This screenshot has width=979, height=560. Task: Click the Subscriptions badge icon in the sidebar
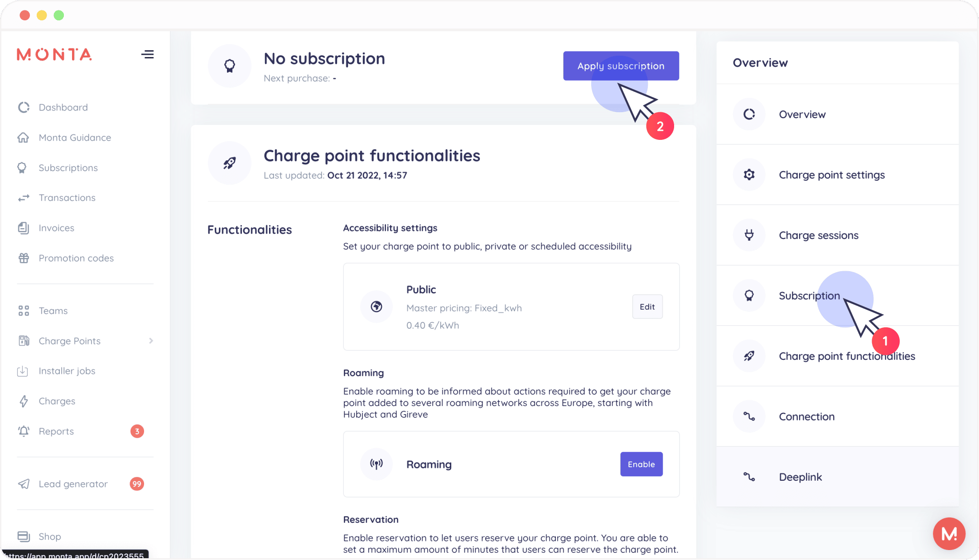22,168
